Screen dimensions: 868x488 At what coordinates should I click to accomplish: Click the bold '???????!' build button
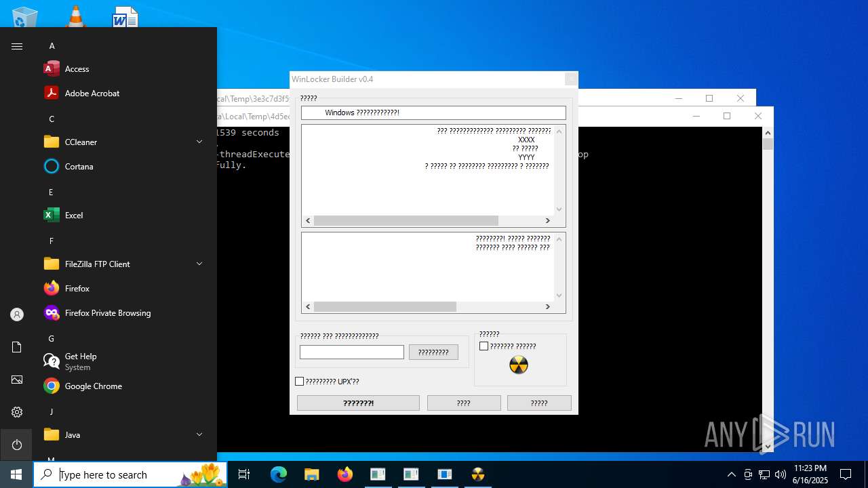pyautogui.click(x=358, y=403)
